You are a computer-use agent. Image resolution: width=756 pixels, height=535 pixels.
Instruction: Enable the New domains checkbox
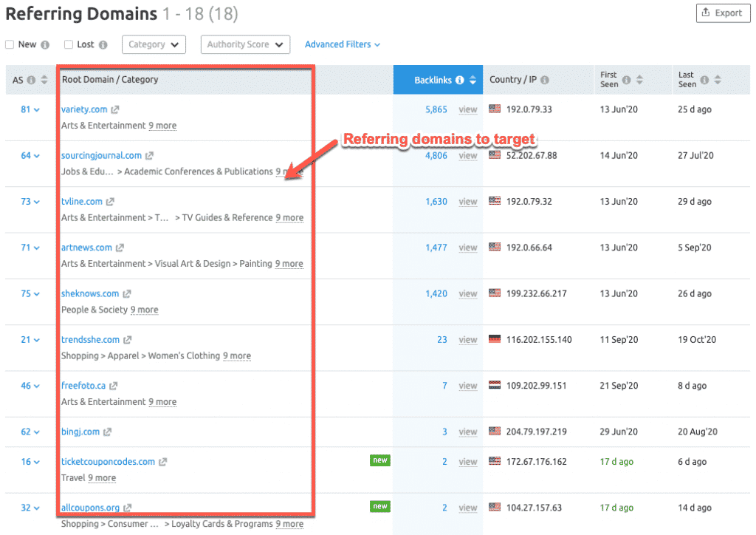pos(10,45)
